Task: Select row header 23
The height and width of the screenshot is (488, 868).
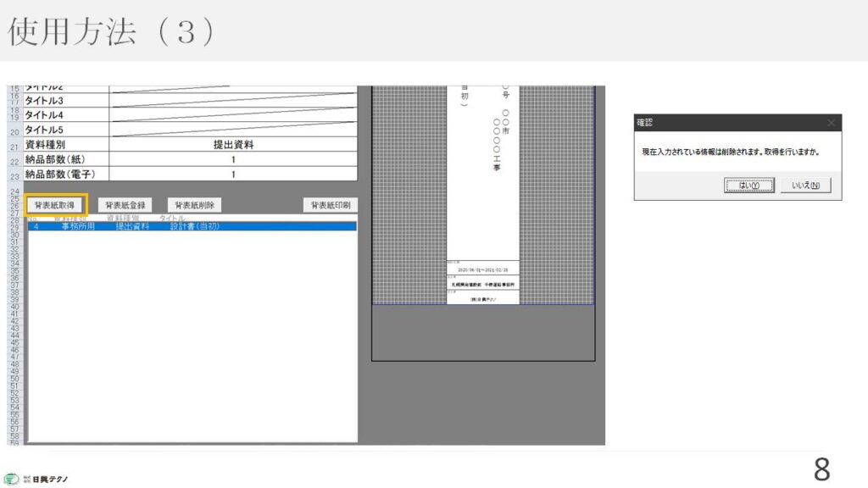Action: pos(14,175)
